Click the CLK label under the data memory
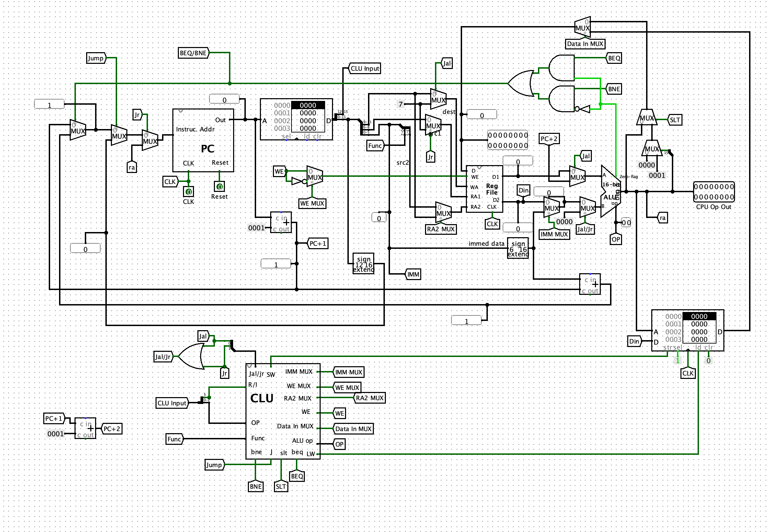The width and height of the screenshot is (769, 532). 688,373
